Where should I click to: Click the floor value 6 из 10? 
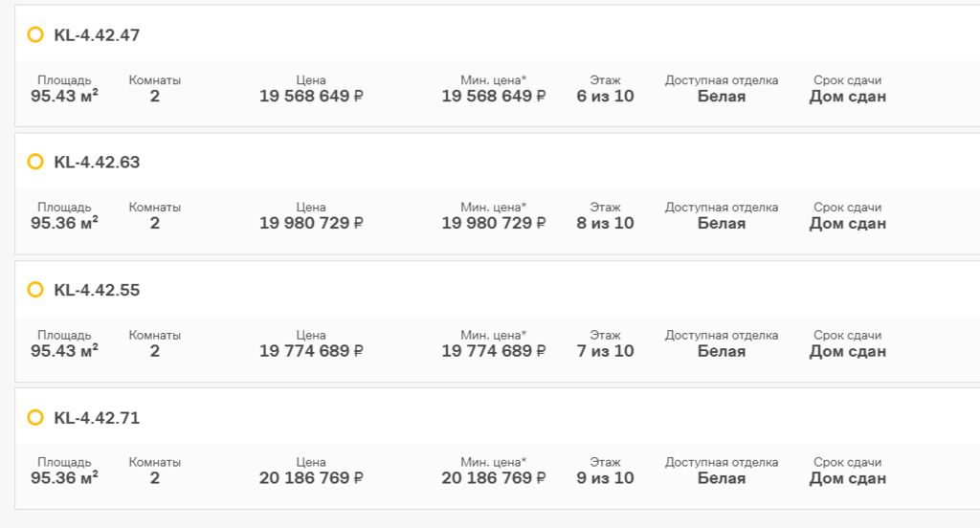605,97
